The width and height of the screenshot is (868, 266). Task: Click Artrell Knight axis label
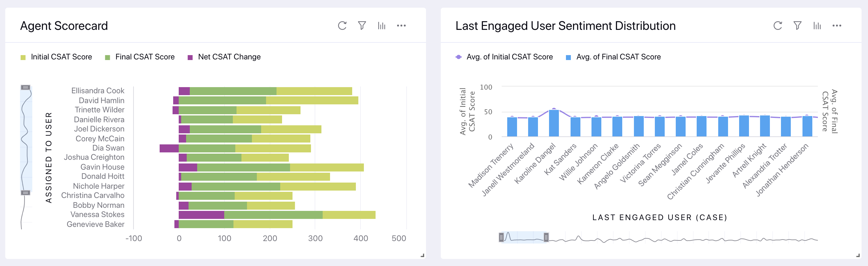coord(749,160)
